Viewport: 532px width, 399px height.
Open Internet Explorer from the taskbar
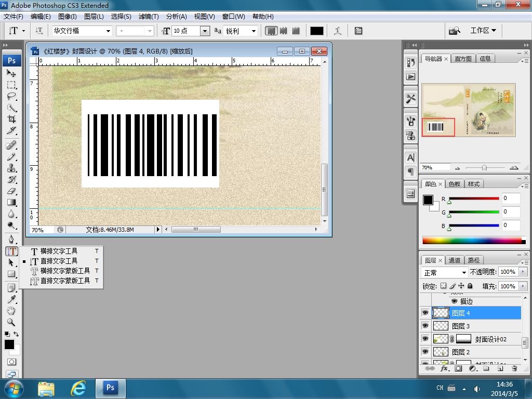[x=78, y=389]
